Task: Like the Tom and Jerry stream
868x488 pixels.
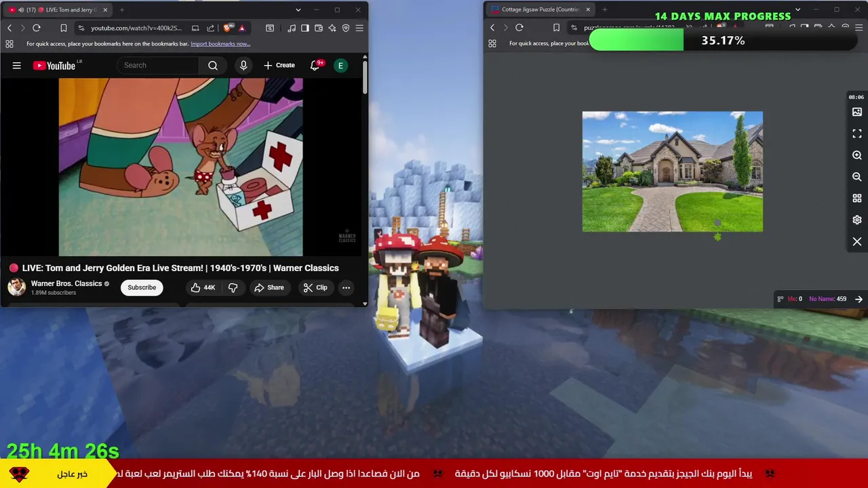Action: tap(203, 287)
